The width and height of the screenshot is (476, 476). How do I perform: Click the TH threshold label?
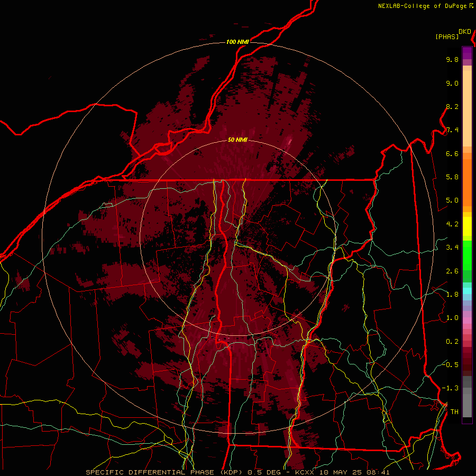point(454,412)
